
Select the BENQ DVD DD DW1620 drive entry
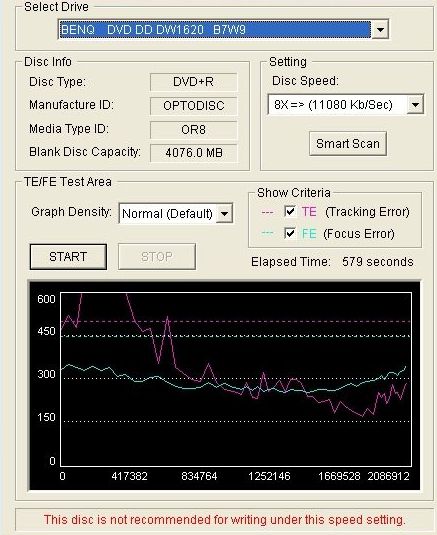(215, 30)
